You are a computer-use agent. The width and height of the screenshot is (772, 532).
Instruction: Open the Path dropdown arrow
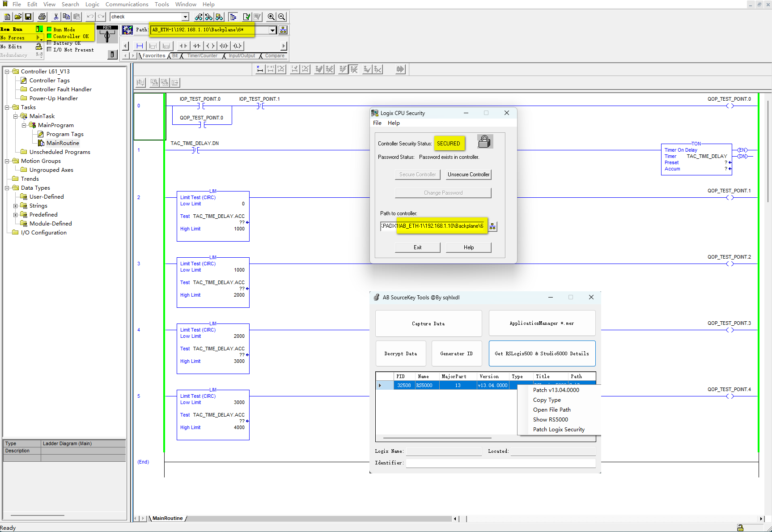pos(272,30)
